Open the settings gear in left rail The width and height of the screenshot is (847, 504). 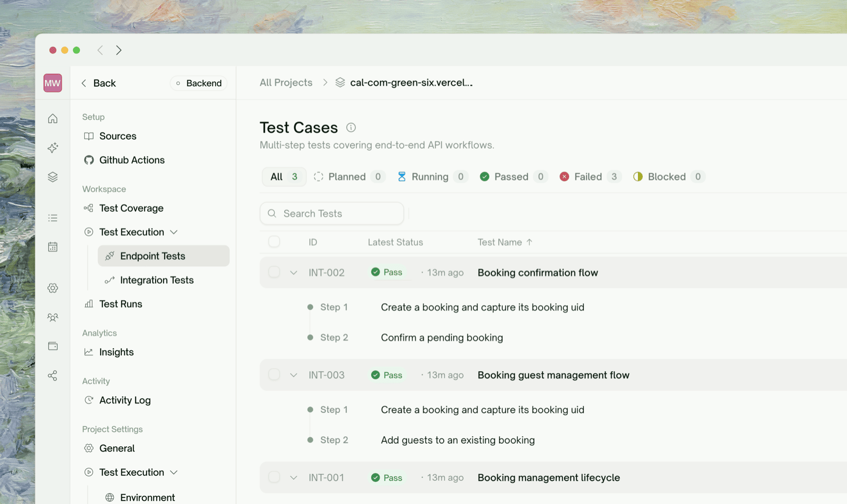[52, 288]
